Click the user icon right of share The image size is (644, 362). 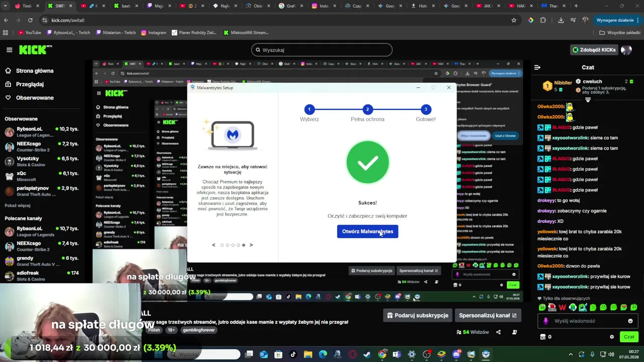[514, 332]
